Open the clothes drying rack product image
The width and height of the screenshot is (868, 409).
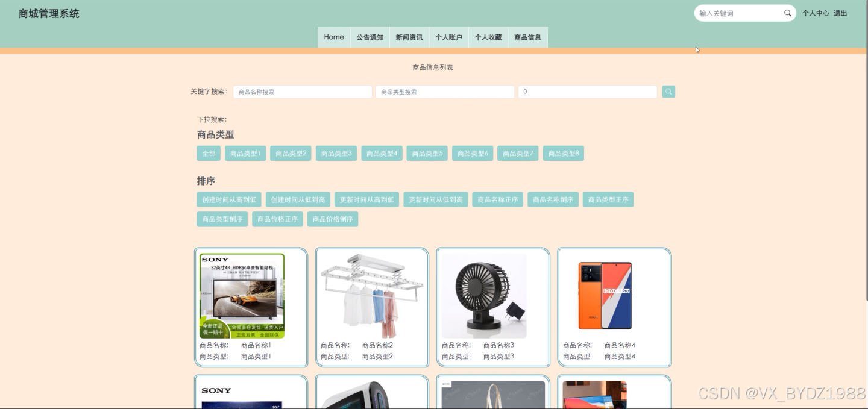tap(372, 296)
